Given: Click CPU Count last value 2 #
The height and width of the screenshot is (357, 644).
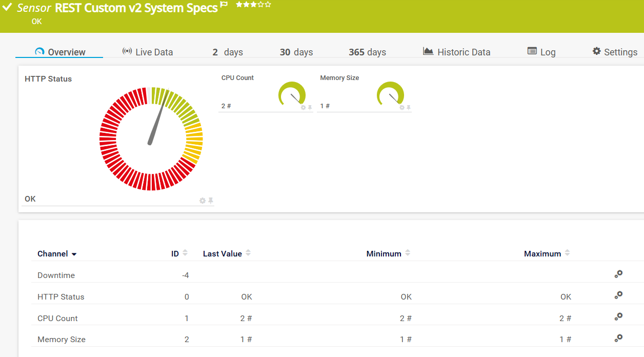Looking at the screenshot, I should [x=246, y=319].
